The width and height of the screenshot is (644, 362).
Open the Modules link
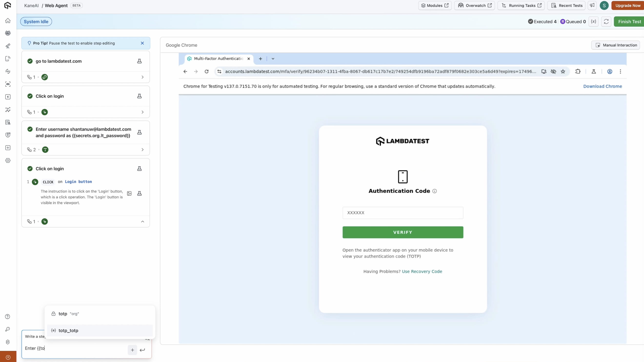point(435,5)
